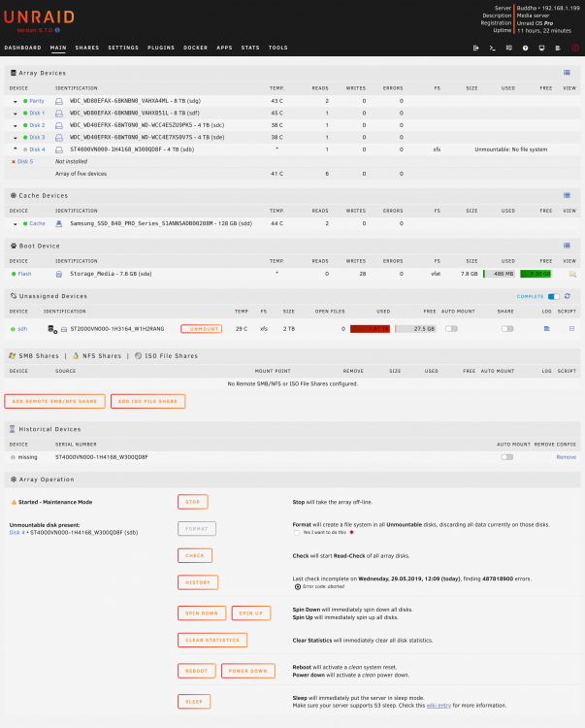The height and width of the screenshot is (728, 585).
Task: Expand the Parity device dropdown arrow
Action: coord(16,101)
